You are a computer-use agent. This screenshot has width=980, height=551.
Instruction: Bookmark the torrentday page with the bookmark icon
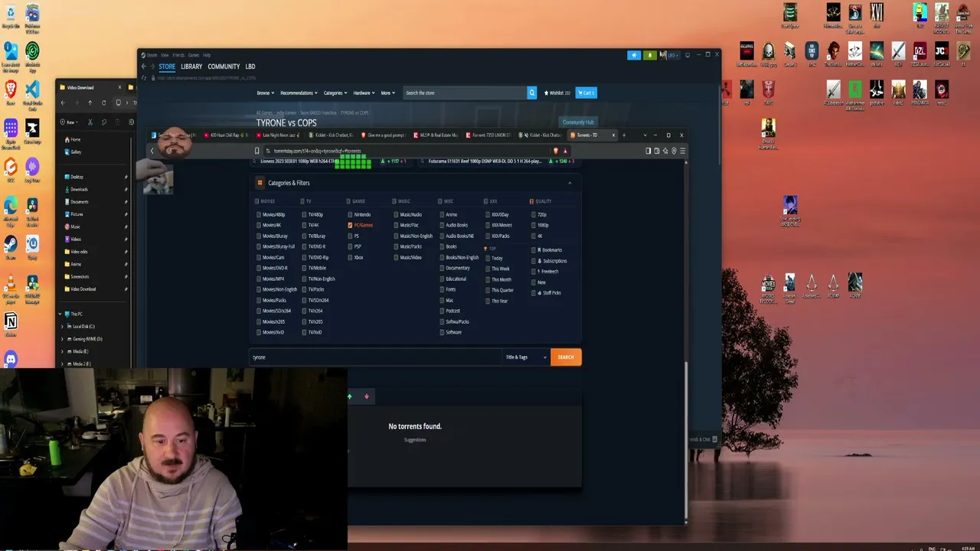(256, 151)
